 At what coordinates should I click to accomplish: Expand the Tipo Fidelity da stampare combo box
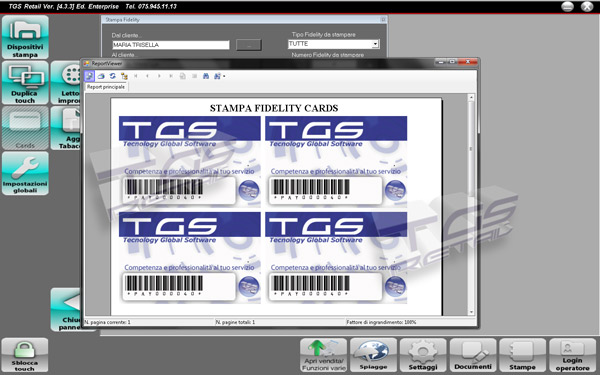(375, 44)
